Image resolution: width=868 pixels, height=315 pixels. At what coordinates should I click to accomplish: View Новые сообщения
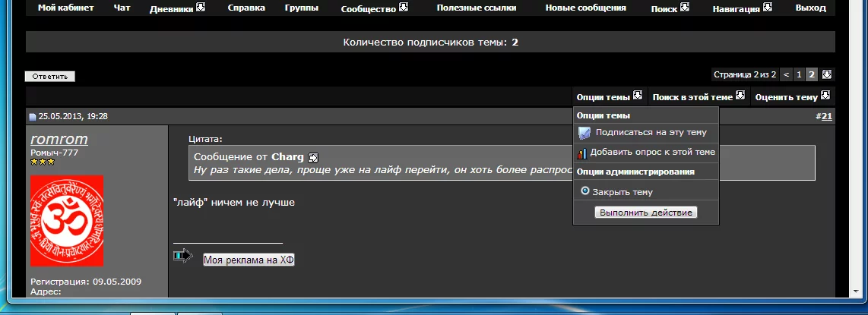pos(586,8)
